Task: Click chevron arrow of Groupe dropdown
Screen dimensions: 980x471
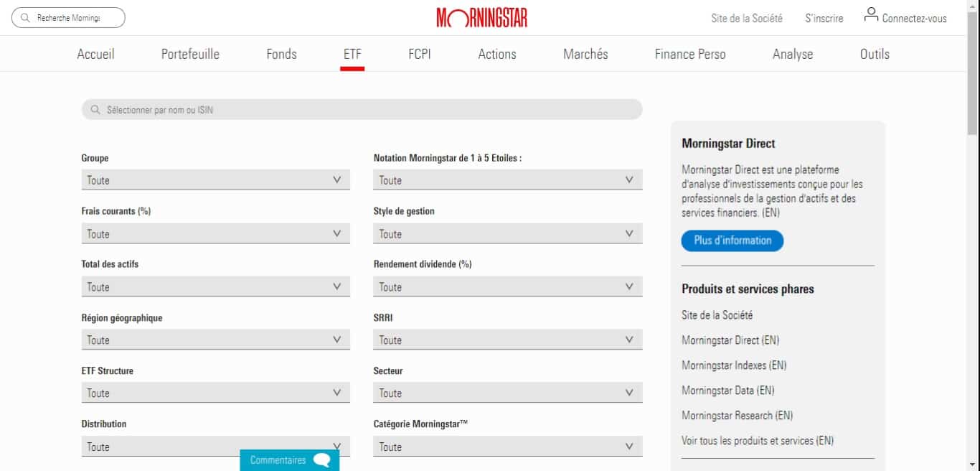Action: pos(336,180)
